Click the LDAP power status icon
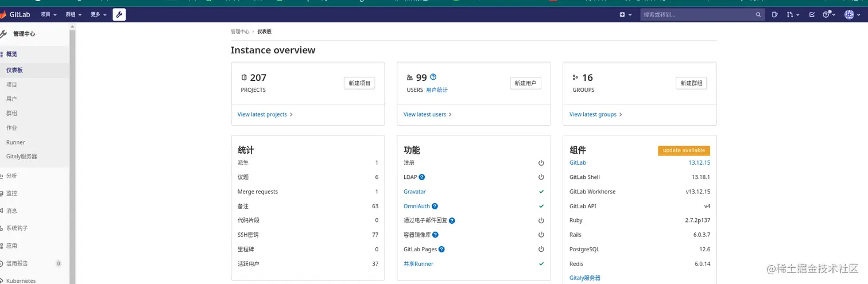The width and height of the screenshot is (868, 284). (541, 177)
